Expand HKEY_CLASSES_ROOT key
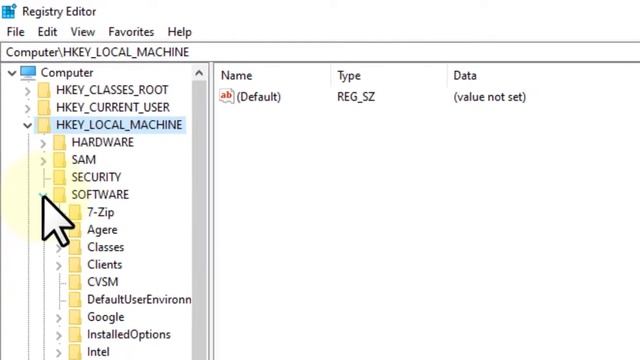 tap(27, 91)
